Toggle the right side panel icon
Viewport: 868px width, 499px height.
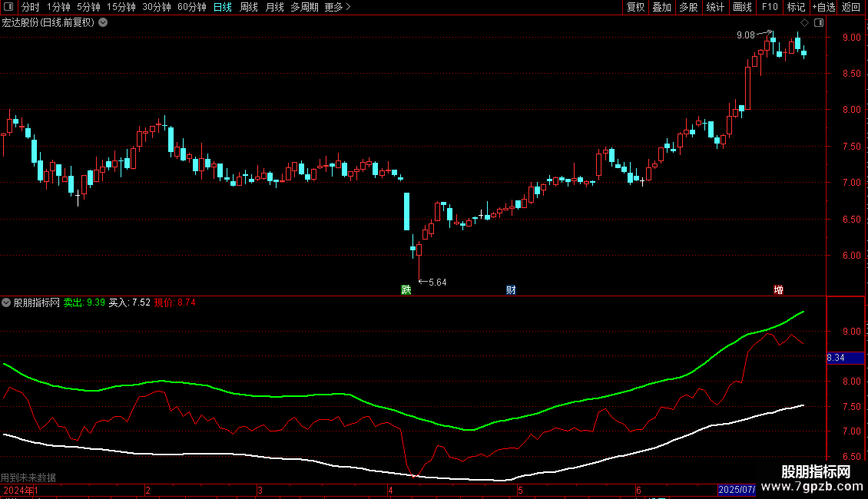point(819,23)
